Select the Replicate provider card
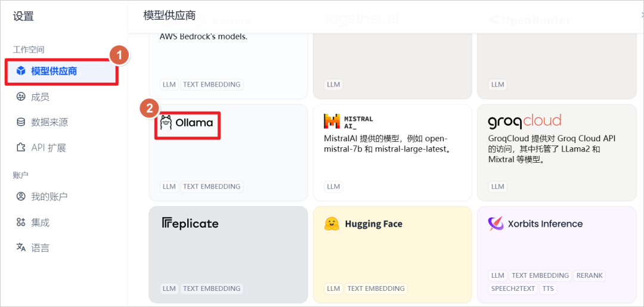The width and height of the screenshot is (644, 307). pos(228,255)
